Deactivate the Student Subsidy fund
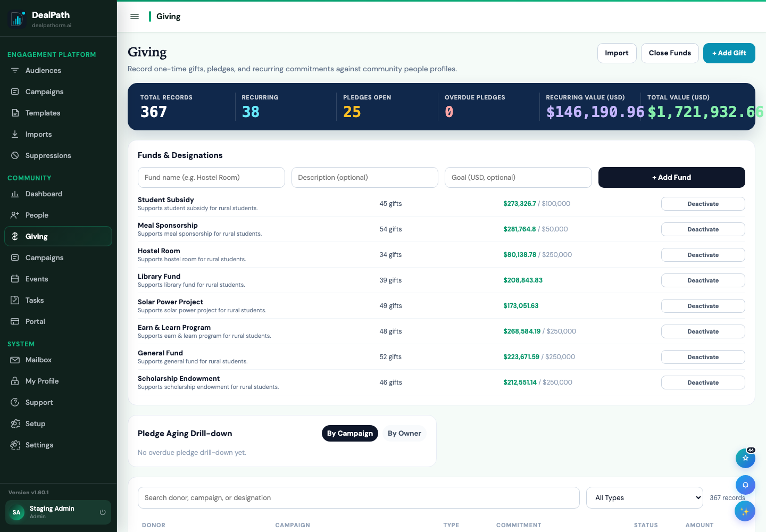This screenshot has width=766, height=532. 703,204
